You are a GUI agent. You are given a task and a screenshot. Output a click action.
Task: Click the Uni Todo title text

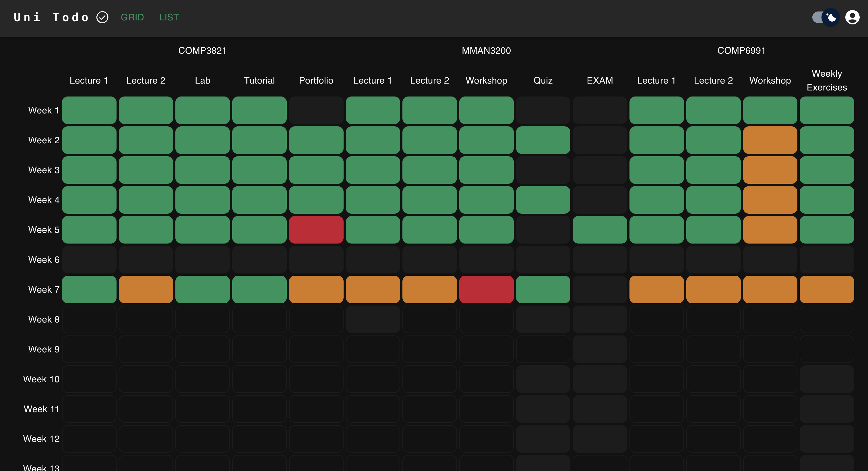click(x=51, y=17)
